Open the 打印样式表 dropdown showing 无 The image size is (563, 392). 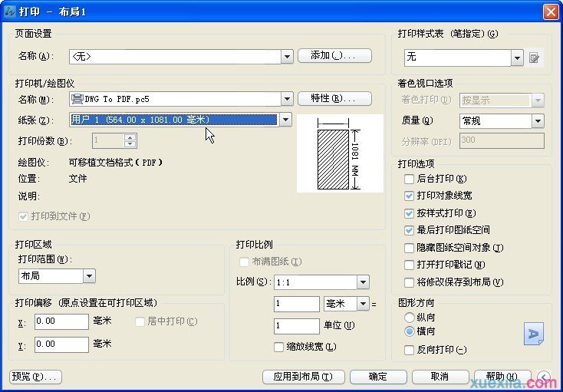(x=517, y=58)
